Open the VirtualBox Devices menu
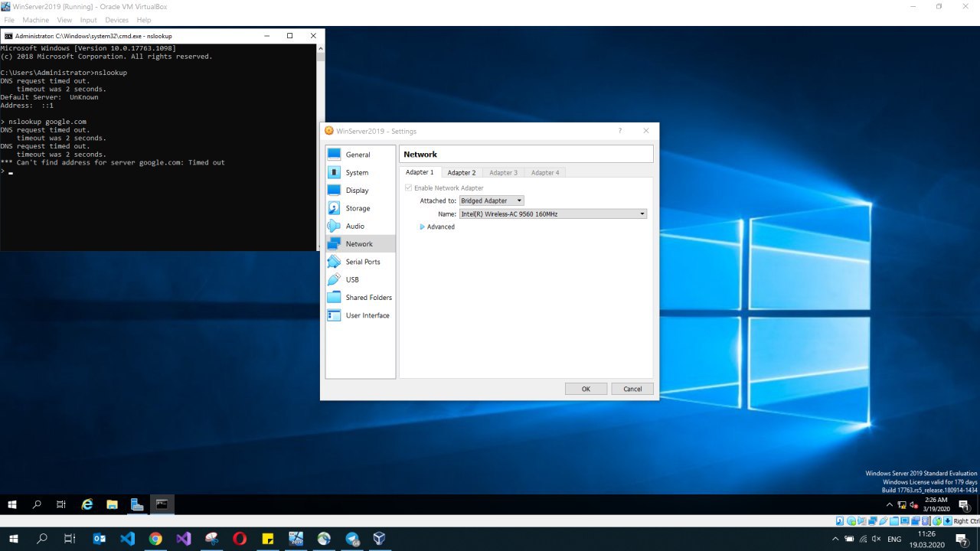 pos(116,20)
